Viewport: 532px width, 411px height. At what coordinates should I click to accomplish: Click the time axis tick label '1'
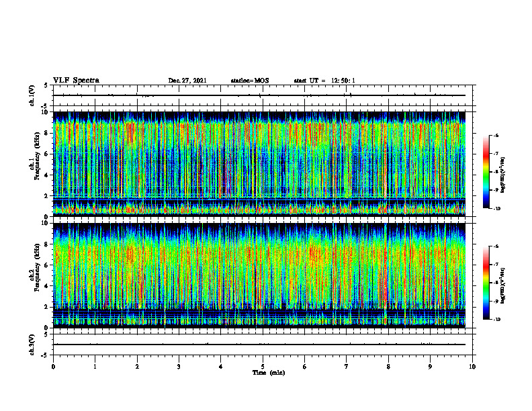coord(95,367)
